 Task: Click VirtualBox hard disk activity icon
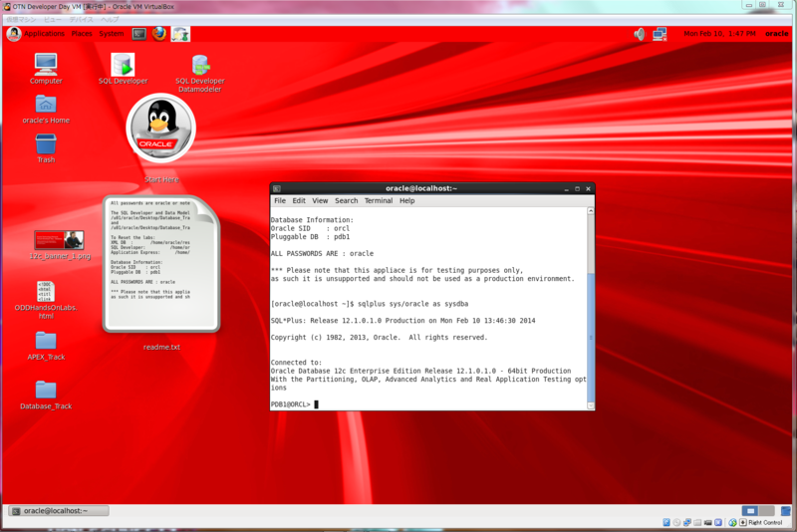coord(666,522)
